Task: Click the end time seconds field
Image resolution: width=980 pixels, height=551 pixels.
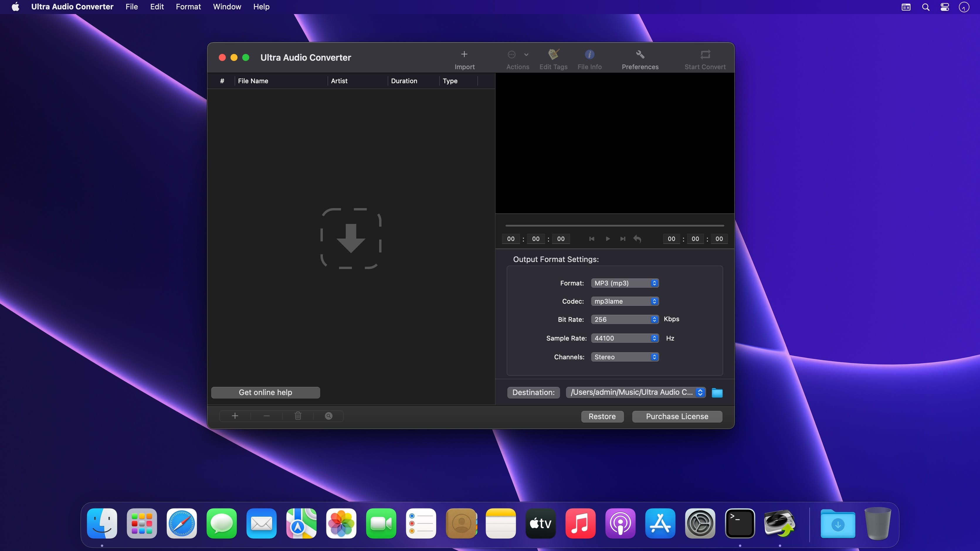Action: pos(719,239)
